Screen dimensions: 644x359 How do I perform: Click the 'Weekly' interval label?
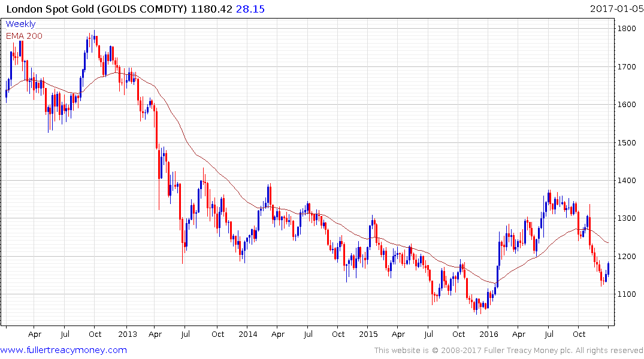pos(20,24)
